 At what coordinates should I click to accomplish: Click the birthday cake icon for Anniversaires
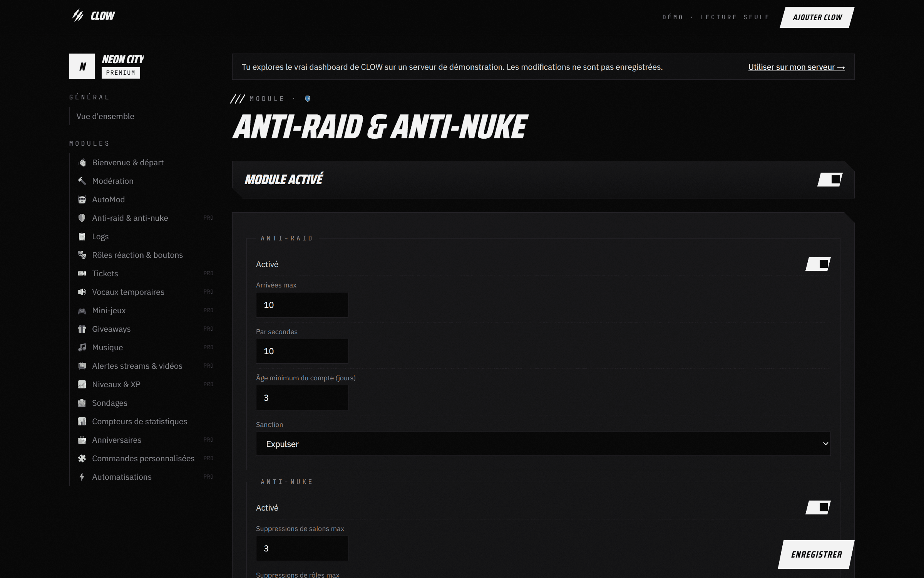pos(82,440)
